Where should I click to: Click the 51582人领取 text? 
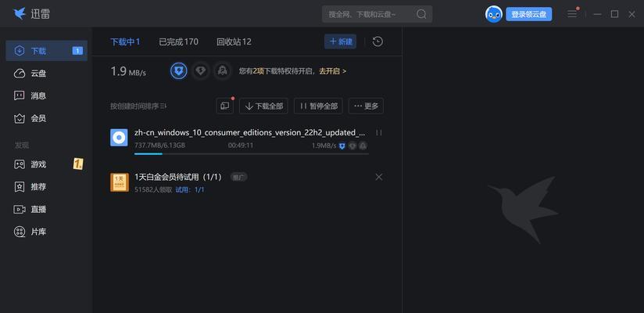pos(153,189)
